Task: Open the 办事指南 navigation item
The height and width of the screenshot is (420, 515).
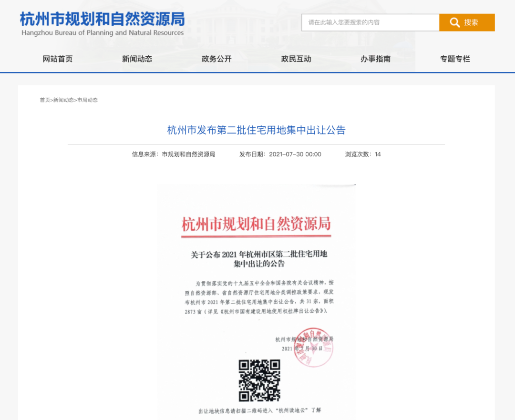Action: click(375, 59)
